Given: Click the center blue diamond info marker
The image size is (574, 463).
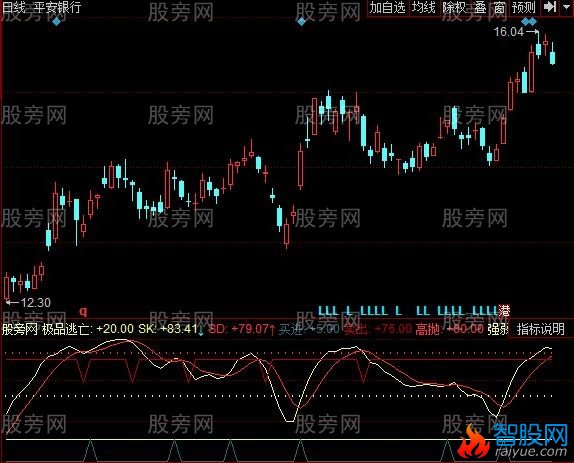Looking at the screenshot, I should pyautogui.click(x=301, y=22).
